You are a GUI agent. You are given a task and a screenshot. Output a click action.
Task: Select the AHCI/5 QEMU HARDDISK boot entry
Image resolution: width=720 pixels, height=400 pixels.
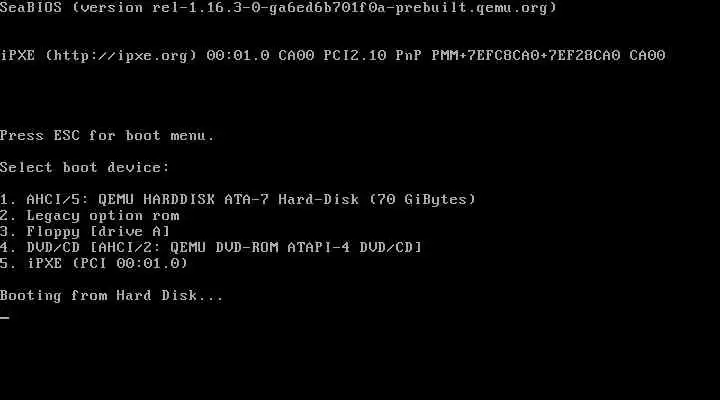pyautogui.click(x=238, y=199)
